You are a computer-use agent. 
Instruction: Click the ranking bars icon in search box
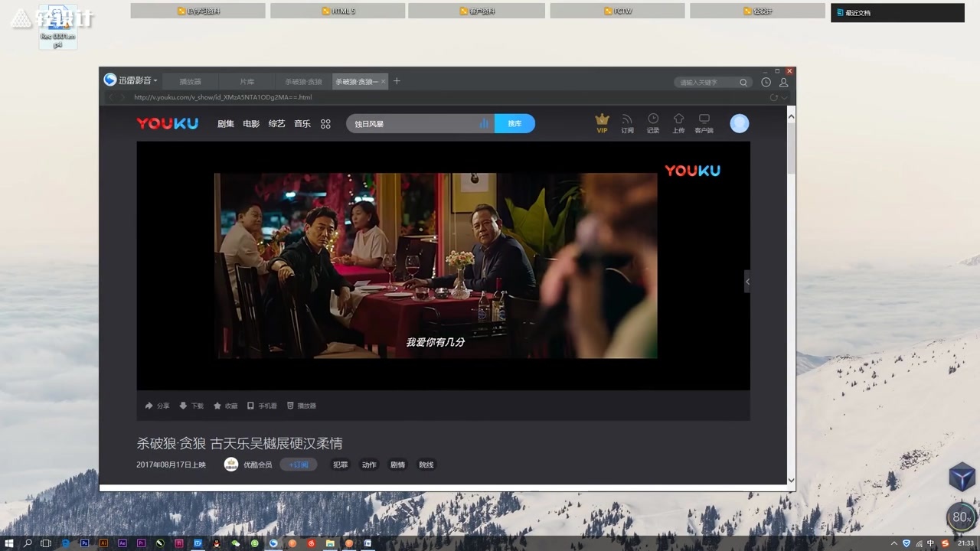[484, 123]
